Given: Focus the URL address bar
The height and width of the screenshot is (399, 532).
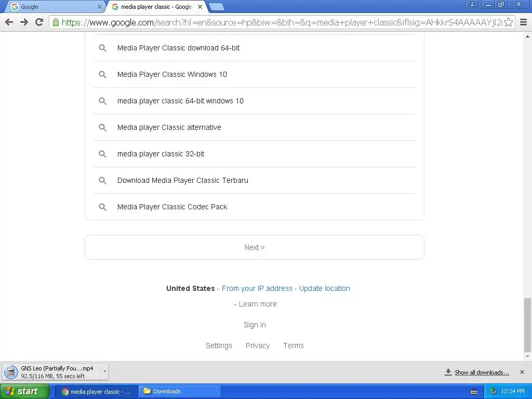Looking at the screenshot, I should (x=282, y=22).
